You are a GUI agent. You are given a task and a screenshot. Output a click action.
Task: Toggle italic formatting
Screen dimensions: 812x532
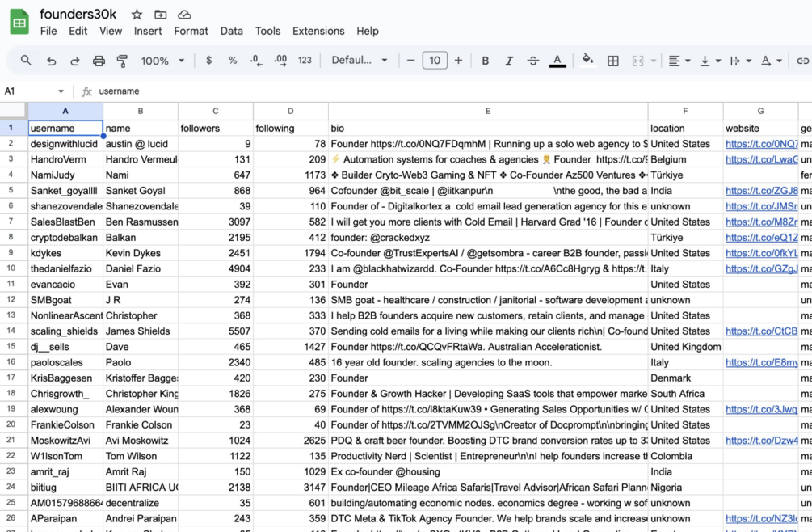point(508,60)
